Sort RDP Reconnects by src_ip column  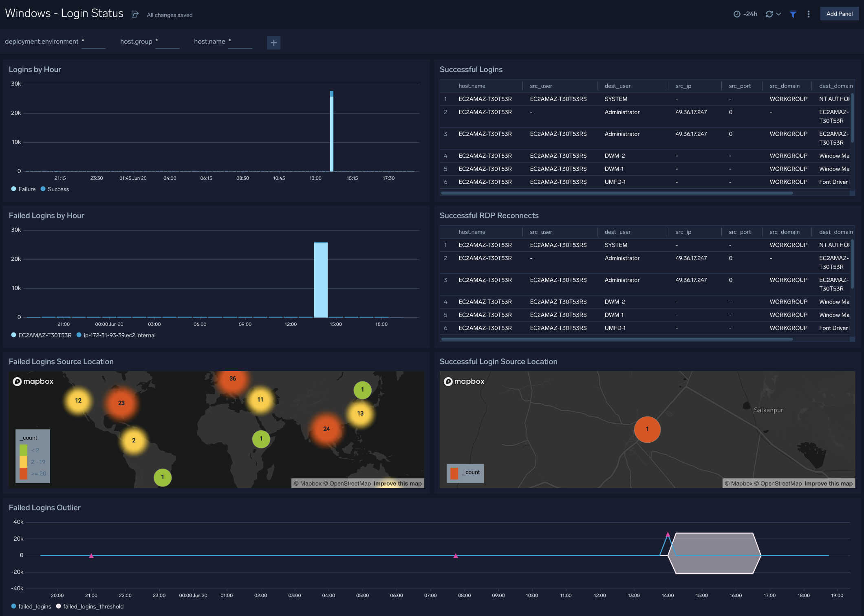(683, 232)
